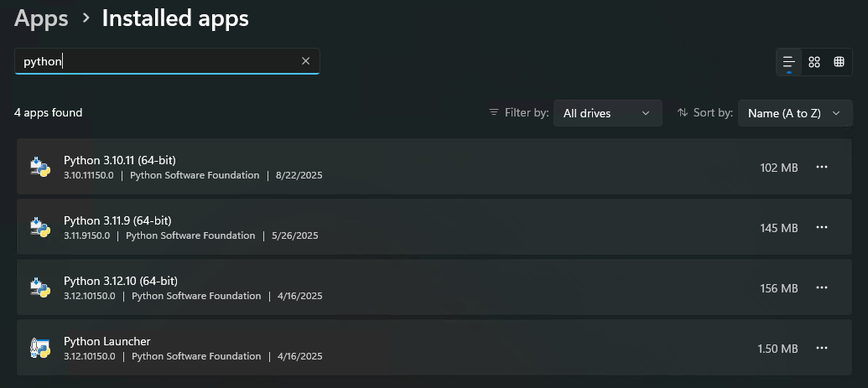Click the Python Launcher rocket icon
Image resolution: width=868 pixels, height=388 pixels.
(40, 348)
